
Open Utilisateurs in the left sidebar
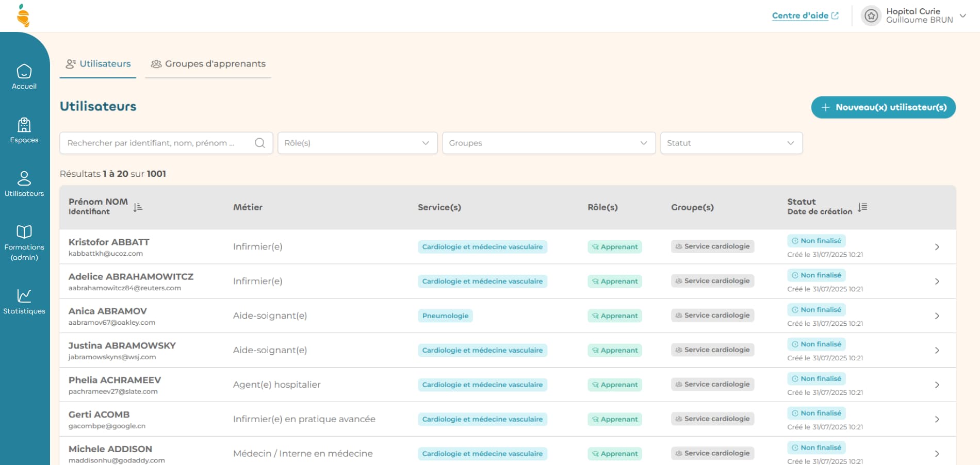point(24,184)
